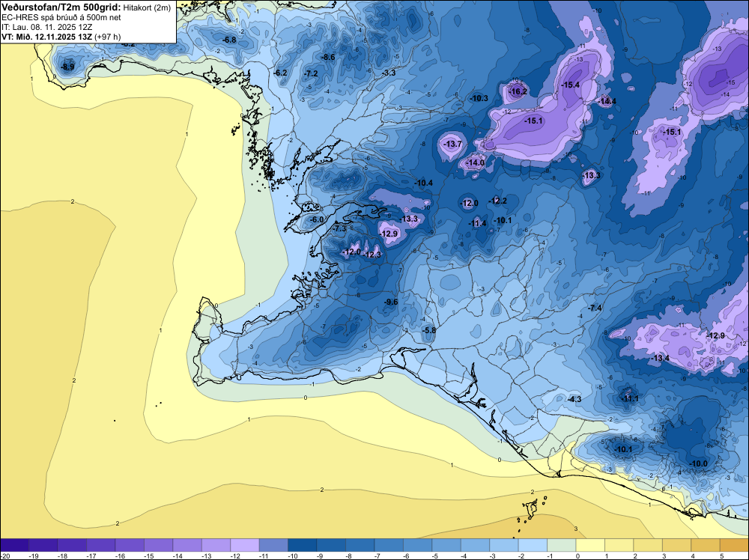The width and height of the screenshot is (749, 560).
Task: Click the '-19' label on color scale
Action: point(34,556)
